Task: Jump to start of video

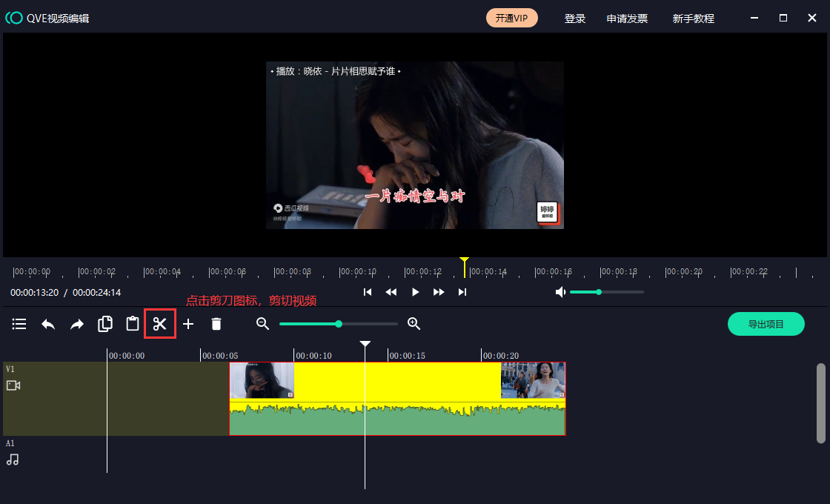Action: pyautogui.click(x=368, y=292)
